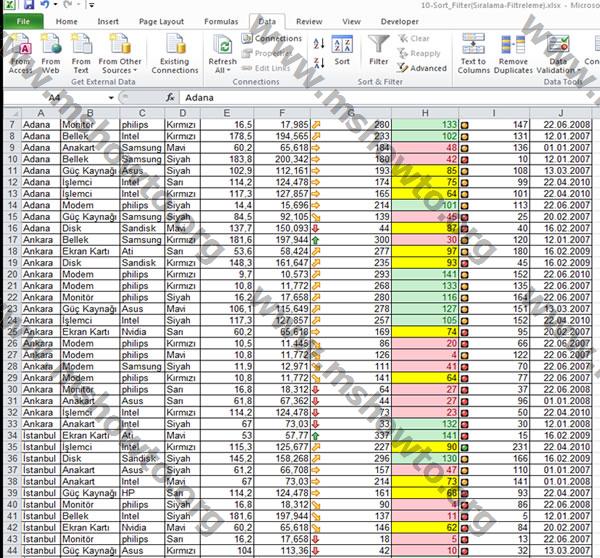Image resolution: width=600 pixels, height=558 pixels.
Task: Select cell Ekran Kartı in row 18
Action: [x=90, y=251]
